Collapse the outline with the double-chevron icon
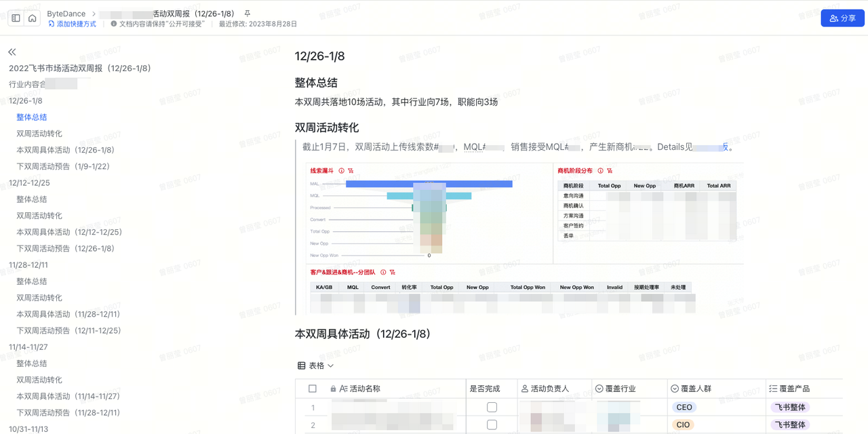 (12, 52)
